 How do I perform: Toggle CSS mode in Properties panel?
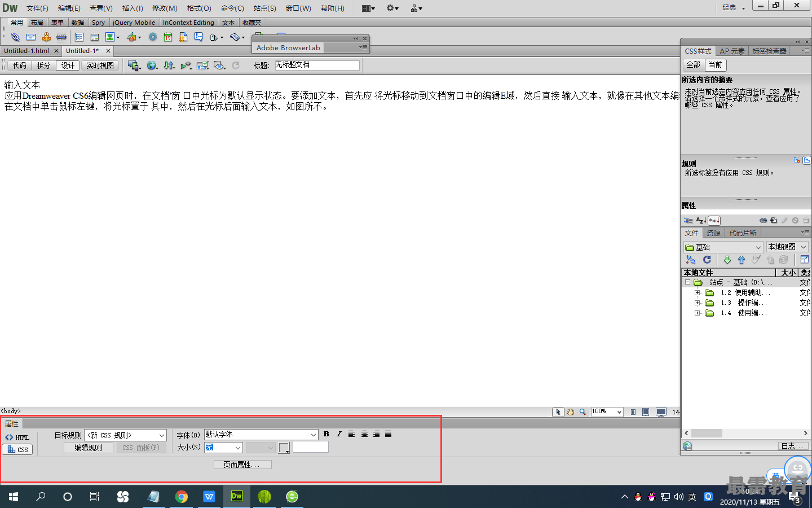(17, 449)
